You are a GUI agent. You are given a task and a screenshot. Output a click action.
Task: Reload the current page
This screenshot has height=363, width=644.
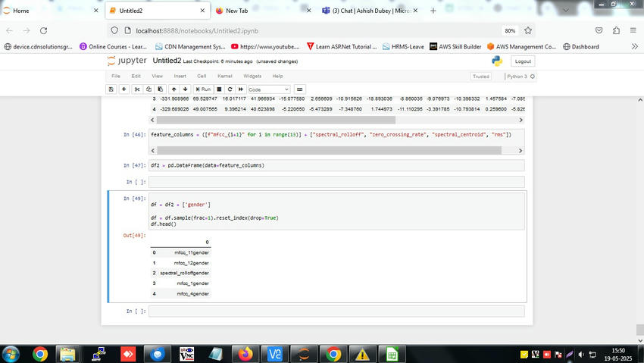(43, 30)
